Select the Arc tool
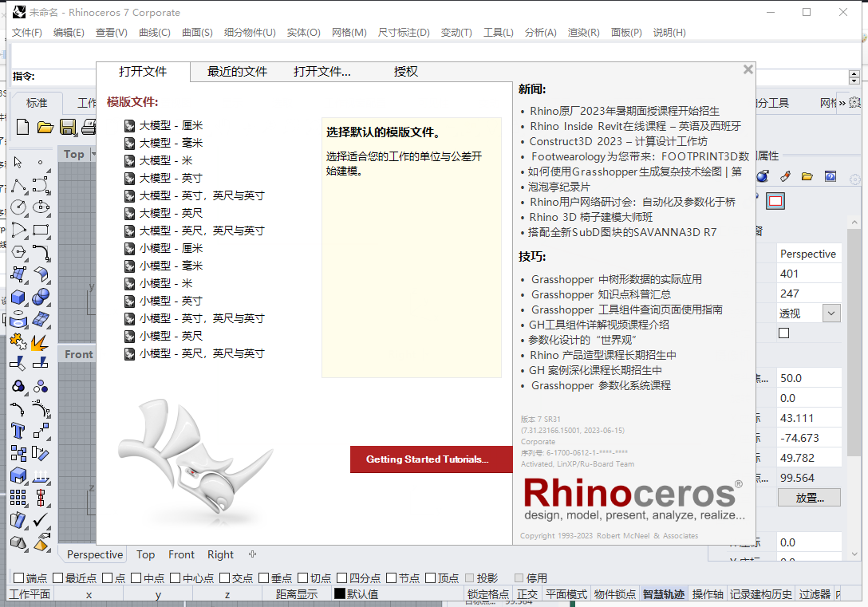Viewport: 868px width, 607px height. click(x=18, y=230)
